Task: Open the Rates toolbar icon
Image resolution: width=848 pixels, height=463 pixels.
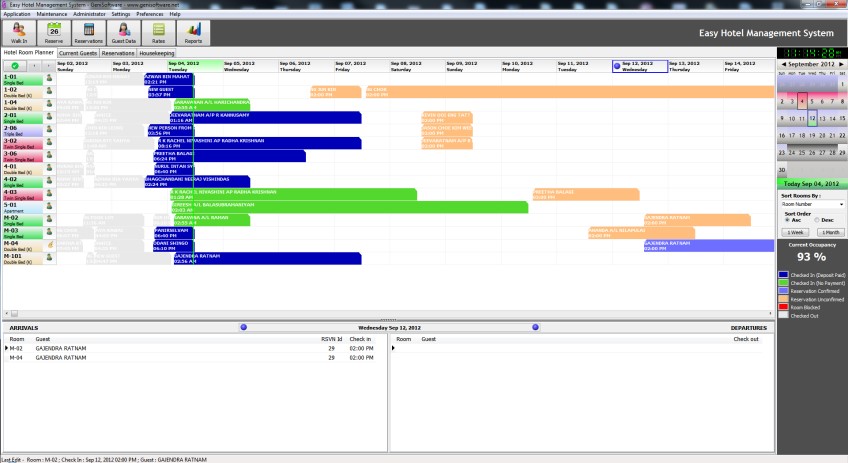Action: pyautogui.click(x=158, y=32)
